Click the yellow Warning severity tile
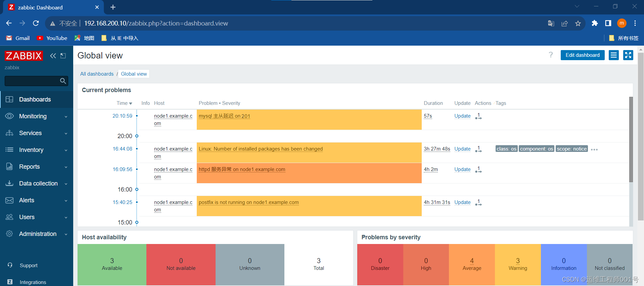Image resolution: width=644 pixels, height=286 pixels. click(518, 264)
